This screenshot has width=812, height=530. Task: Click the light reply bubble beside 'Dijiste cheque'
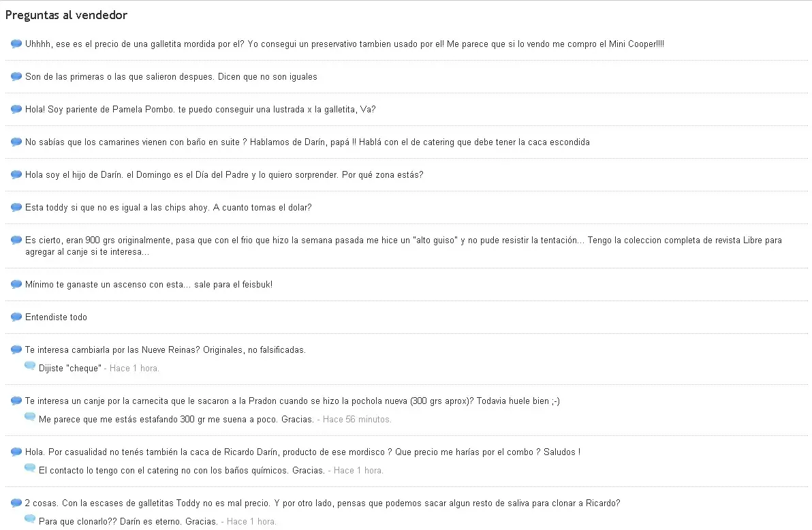tap(30, 367)
